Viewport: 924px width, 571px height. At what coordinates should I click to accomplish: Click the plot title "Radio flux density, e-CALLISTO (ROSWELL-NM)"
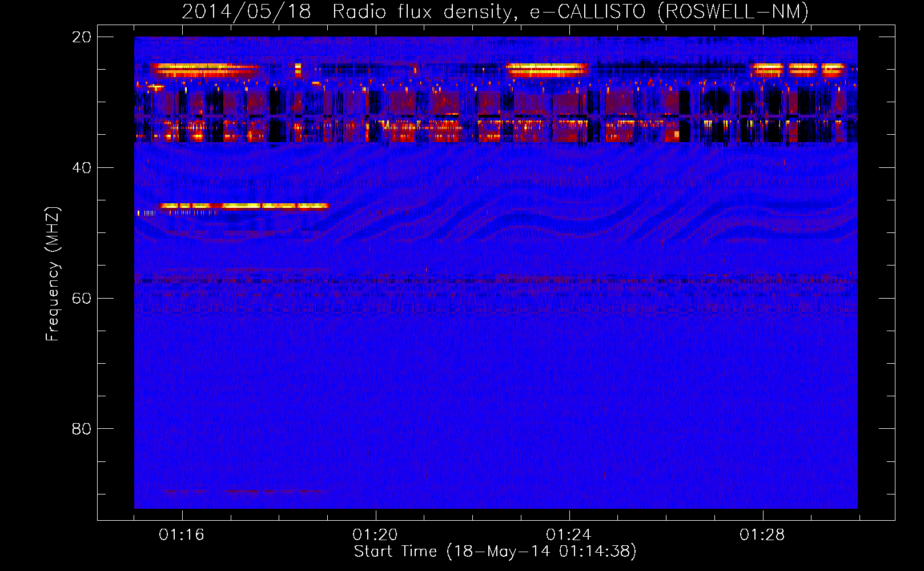coord(571,11)
